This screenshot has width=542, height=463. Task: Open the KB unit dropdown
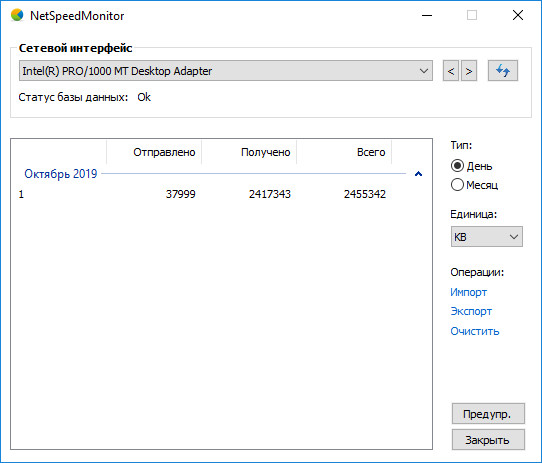point(487,237)
